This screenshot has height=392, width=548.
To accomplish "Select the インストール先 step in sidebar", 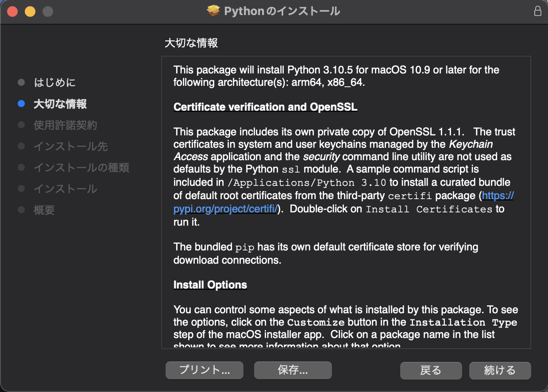I will click(71, 146).
